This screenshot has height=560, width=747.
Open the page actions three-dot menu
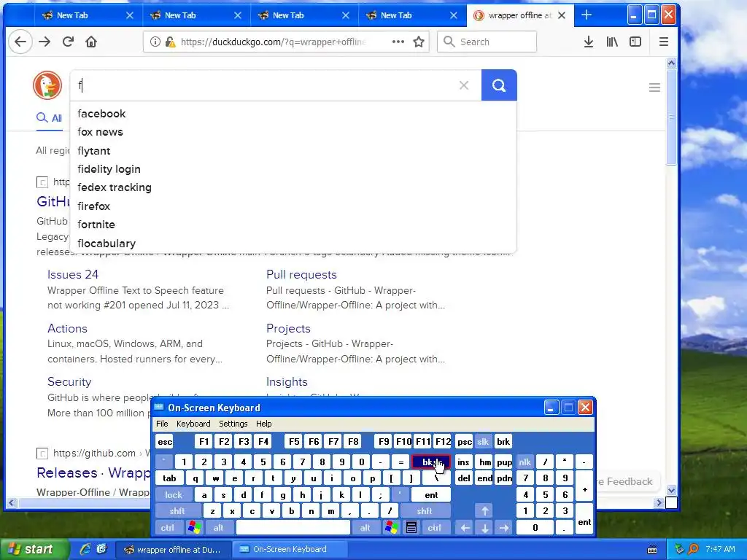[398, 42]
